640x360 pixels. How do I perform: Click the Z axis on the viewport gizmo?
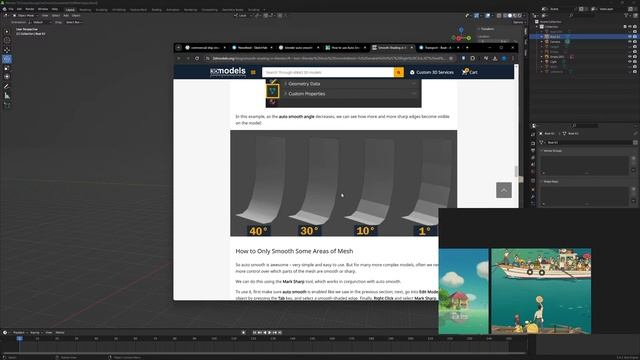(x=461, y=30)
